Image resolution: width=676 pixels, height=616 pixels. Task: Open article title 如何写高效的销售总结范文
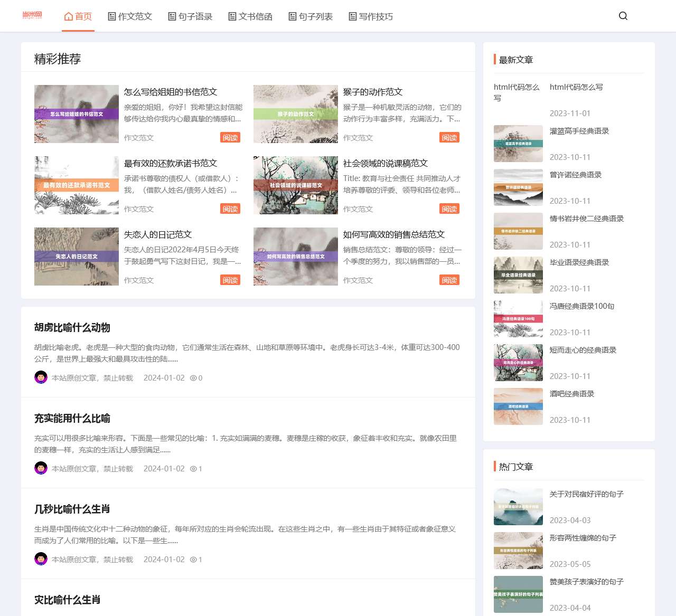pyautogui.click(x=394, y=234)
